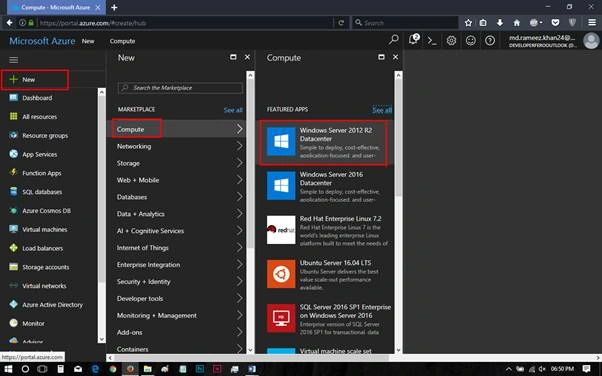The image size is (602, 376).
Task: Maximize the Compute blade
Action: click(381, 57)
